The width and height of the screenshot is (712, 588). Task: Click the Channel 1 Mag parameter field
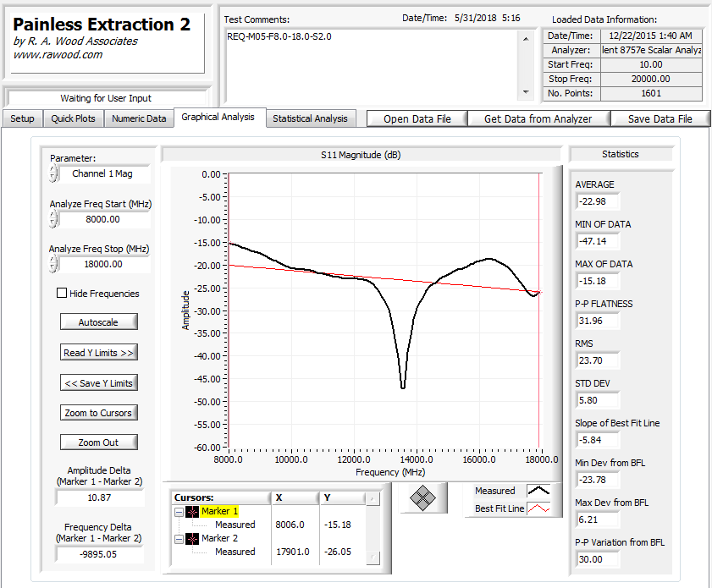click(x=102, y=173)
